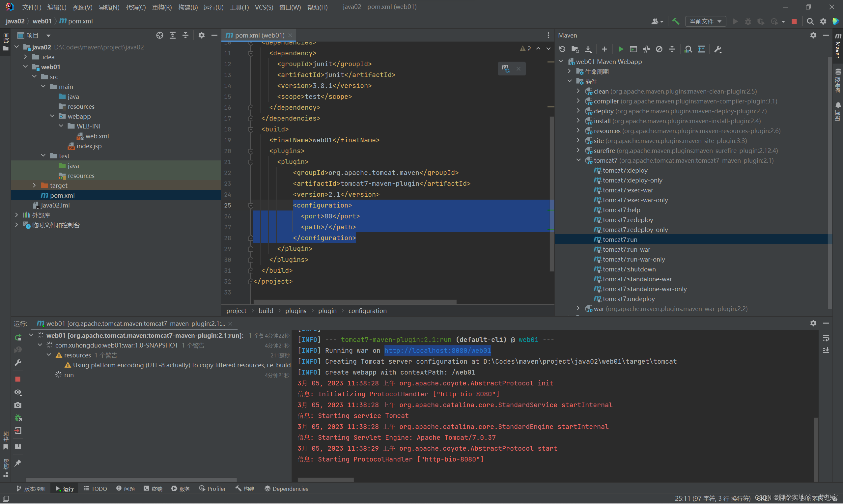
Task: Open Maven settings wrench icon
Action: click(x=718, y=49)
